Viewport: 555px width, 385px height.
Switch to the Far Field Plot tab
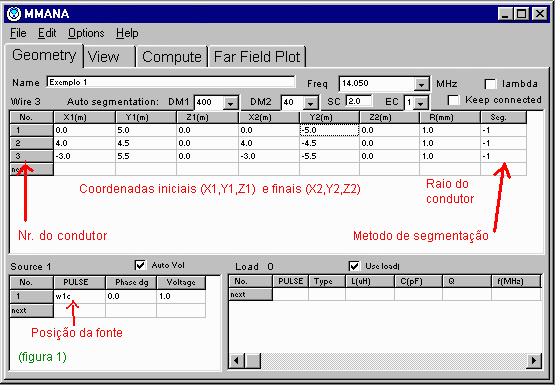tap(257, 57)
